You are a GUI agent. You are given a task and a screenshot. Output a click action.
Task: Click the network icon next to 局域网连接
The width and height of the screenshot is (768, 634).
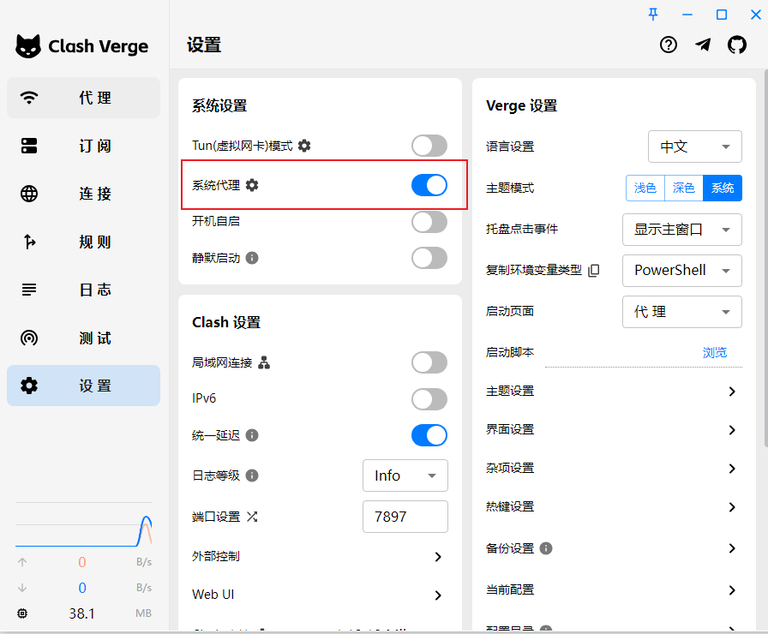[x=264, y=363]
